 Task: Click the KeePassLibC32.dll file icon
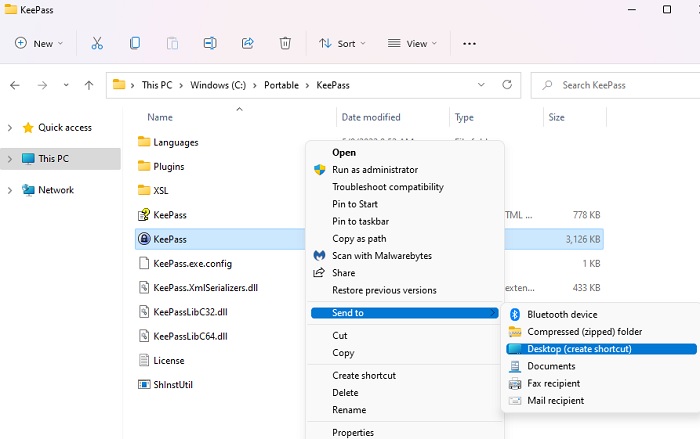point(144,311)
